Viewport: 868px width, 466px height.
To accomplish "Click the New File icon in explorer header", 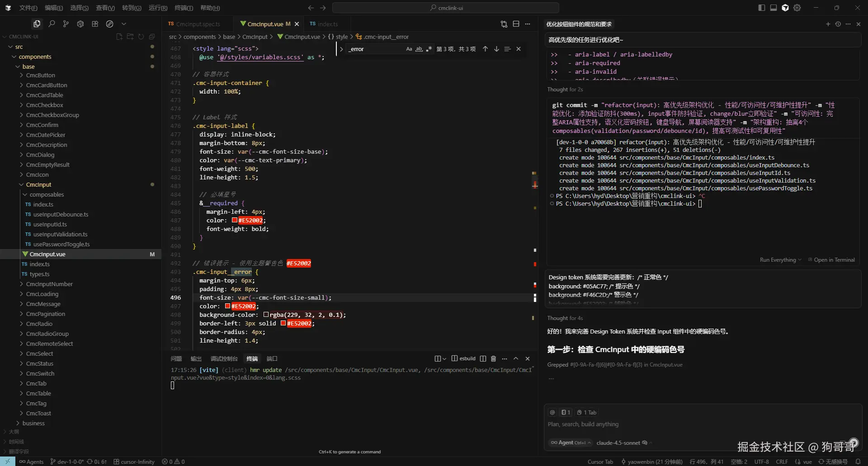I will 119,37.
